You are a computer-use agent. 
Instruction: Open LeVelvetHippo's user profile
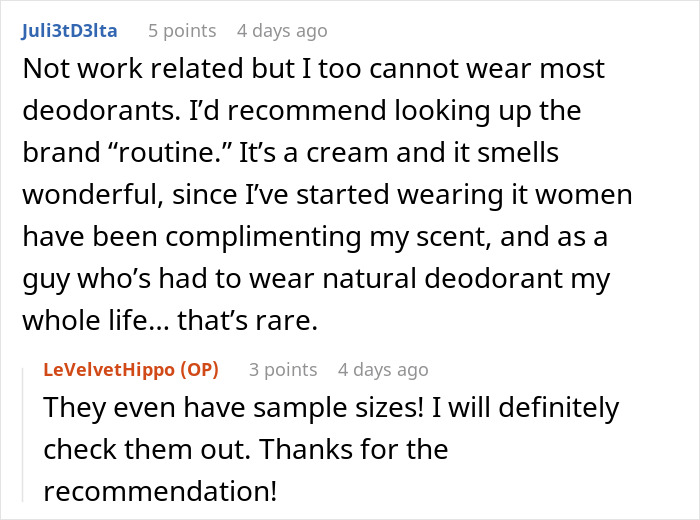[110, 370]
